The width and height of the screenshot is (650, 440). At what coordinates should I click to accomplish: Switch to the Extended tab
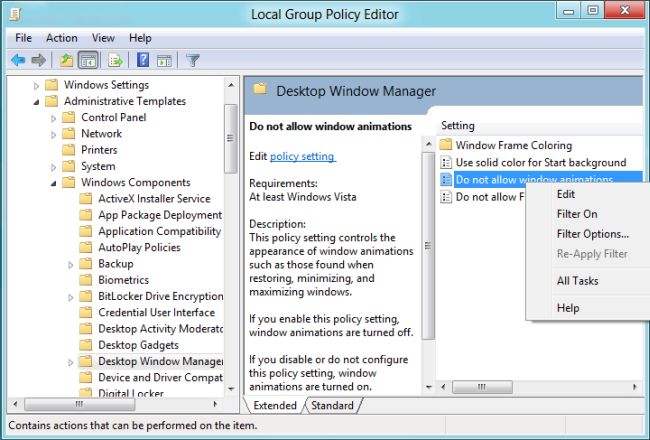click(x=275, y=405)
